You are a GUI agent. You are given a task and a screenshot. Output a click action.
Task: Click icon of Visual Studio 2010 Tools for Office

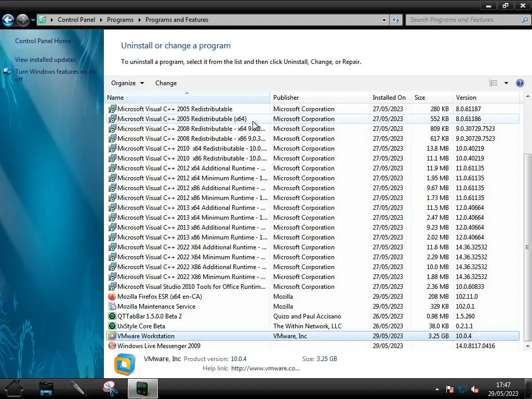tap(112, 286)
